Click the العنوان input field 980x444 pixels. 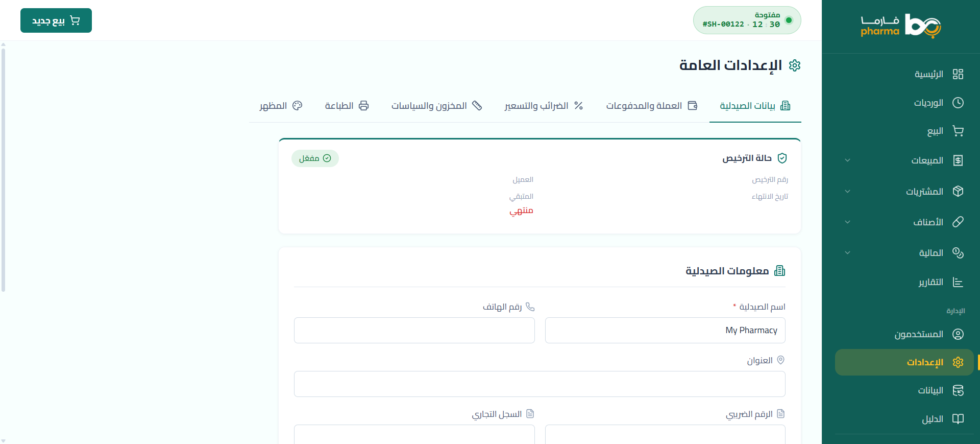pyautogui.click(x=540, y=384)
